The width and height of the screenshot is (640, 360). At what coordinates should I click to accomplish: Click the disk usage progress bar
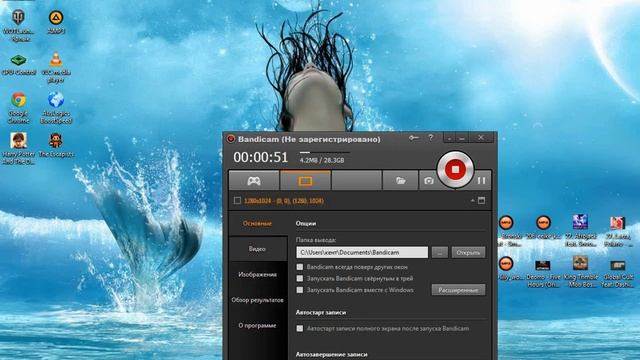click(324, 152)
